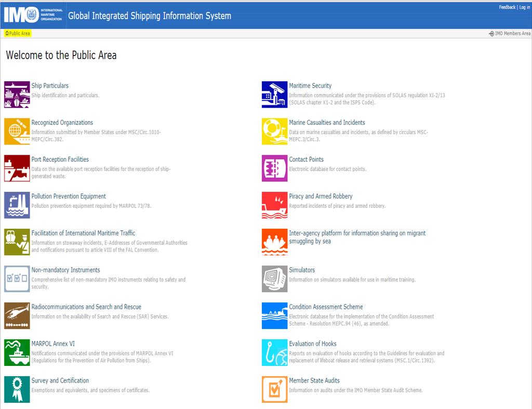Click 'Pollution prevention equipment required by MARPOL 73/78.' text
Screen dimensions: 532x409
pyautogui.click(x=91, y=206)
